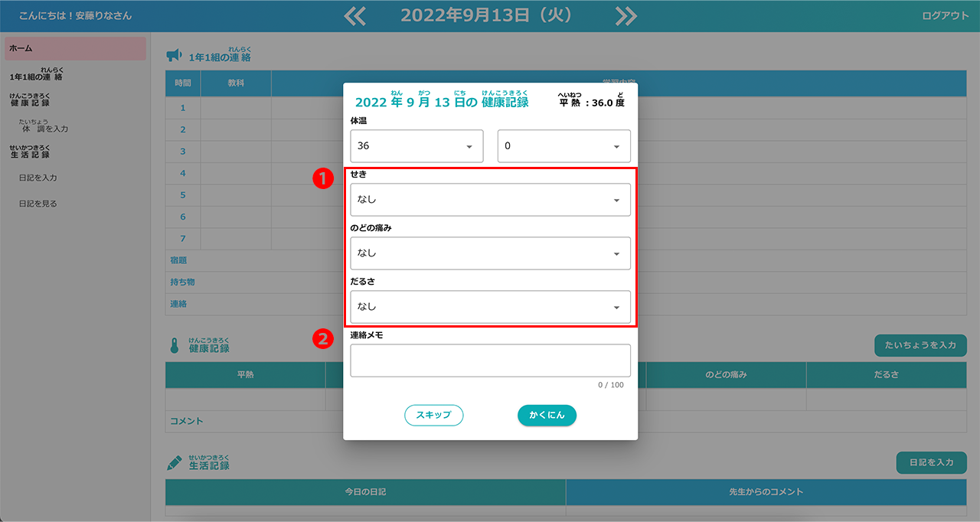The height and width of the screenshot is (522, 980).
Task: Go to previous day with double-left arrow
Action: pos(354,16)
